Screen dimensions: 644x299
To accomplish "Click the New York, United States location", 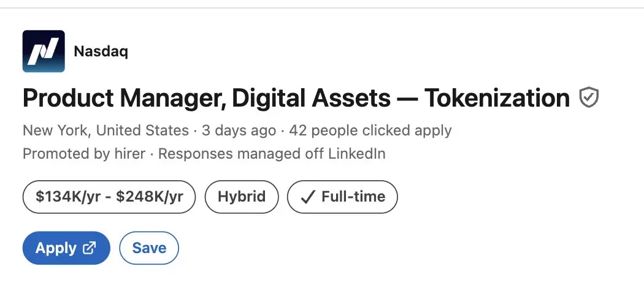I will pyautogui.click(x=105, y=131).
